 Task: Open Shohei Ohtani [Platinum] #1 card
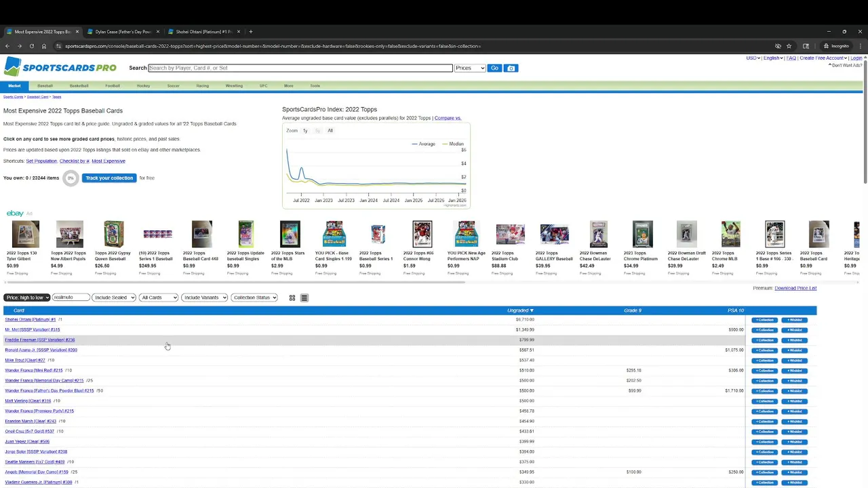[30, 320]
